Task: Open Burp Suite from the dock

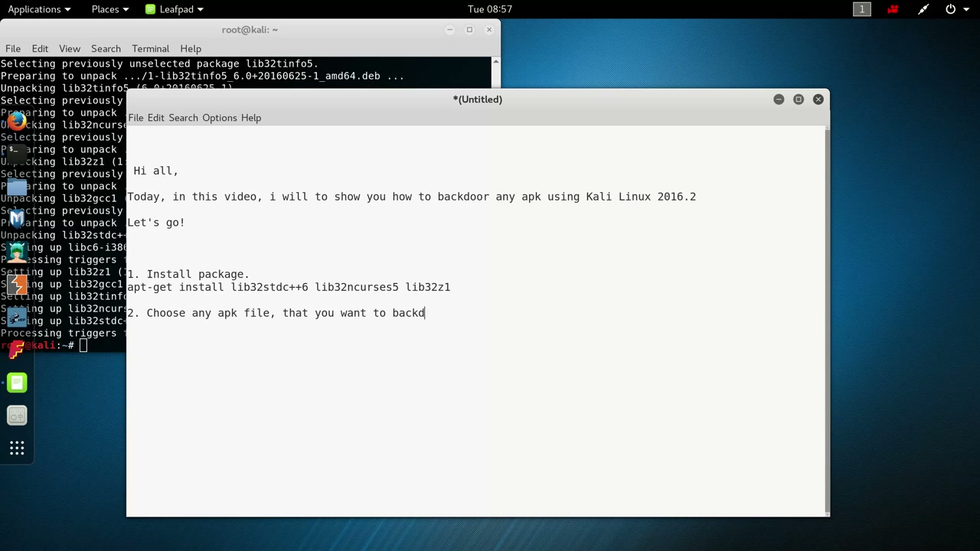Action: pyautogui.click(x=17, y=285)
